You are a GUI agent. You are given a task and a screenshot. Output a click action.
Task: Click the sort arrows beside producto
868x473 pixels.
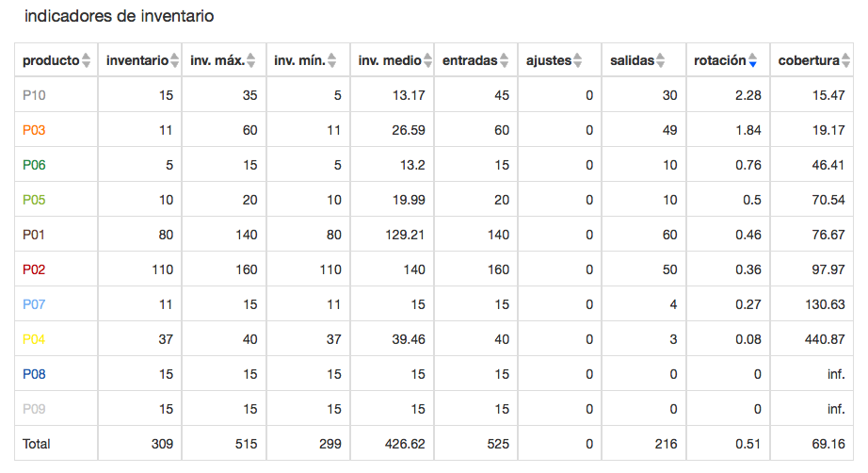(x=87, y=61)
